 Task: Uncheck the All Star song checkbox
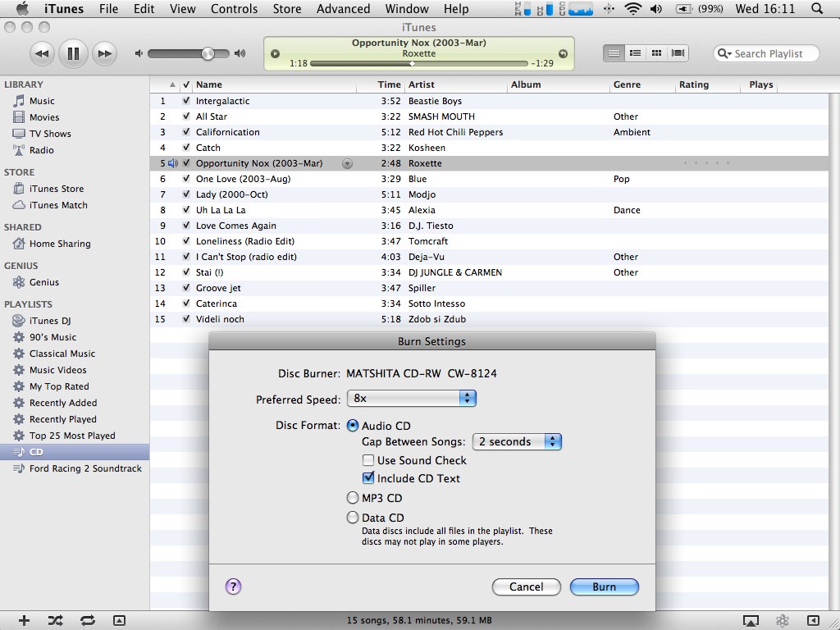(186, 116)
